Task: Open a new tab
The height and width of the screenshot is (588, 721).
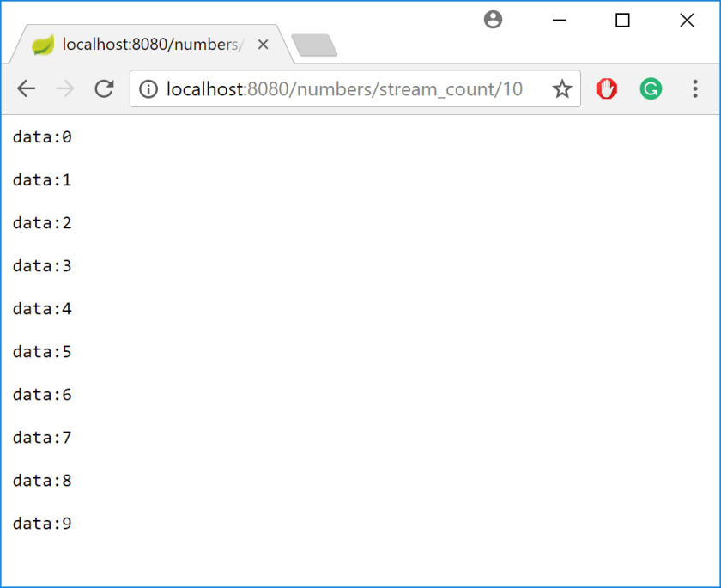Action: click(314, 45)
